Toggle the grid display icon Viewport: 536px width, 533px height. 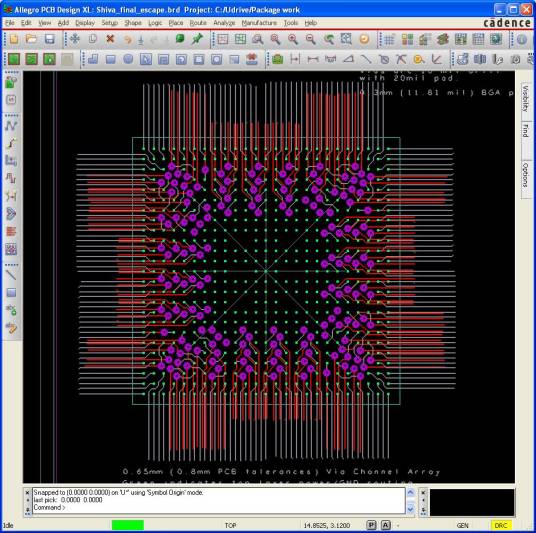[389, 39]
